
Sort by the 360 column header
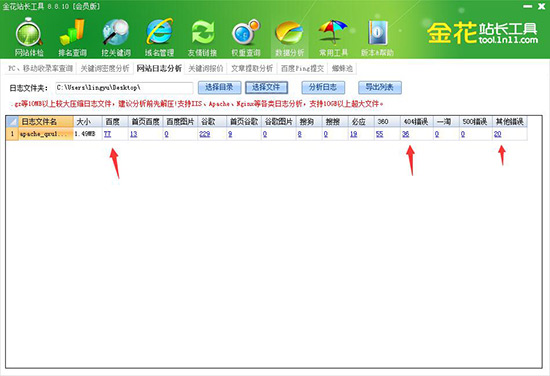pos(387,122)
